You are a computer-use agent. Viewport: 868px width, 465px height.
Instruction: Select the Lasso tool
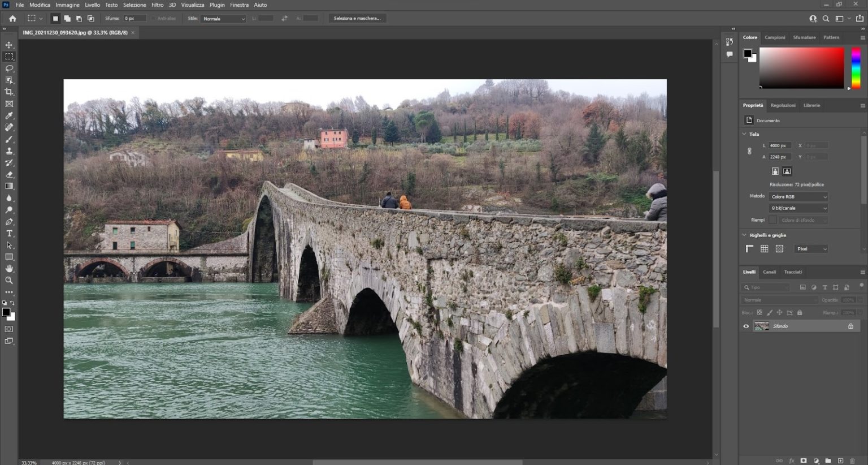[9, 68]
